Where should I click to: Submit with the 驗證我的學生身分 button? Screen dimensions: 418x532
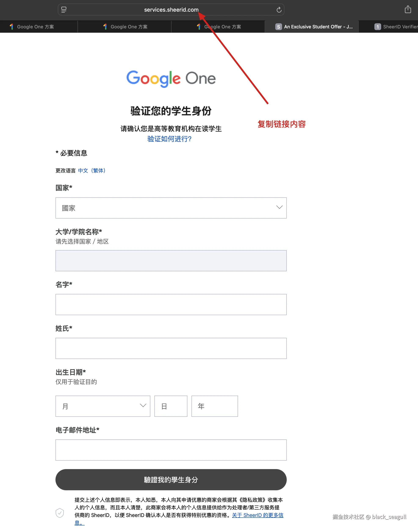tap(171, 480)
